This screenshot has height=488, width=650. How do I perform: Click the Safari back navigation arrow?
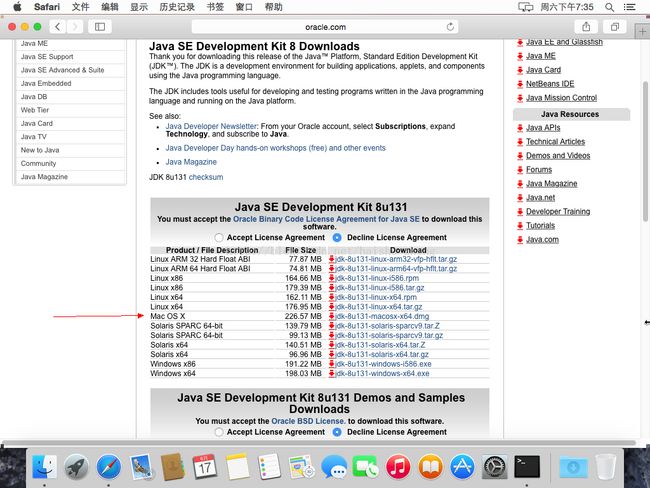tap(58, 27)
